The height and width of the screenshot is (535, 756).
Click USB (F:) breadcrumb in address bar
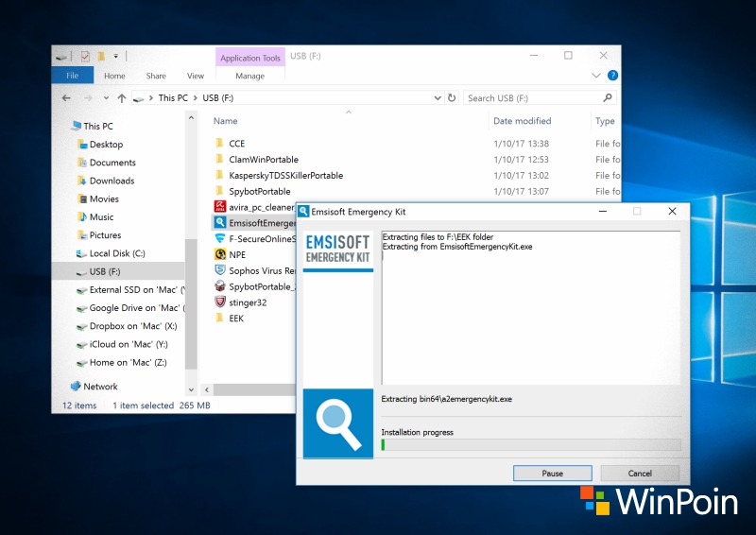(x=218, y=98)
